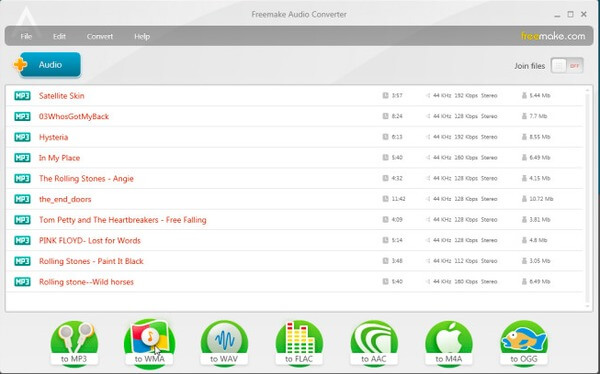Screen dimensions: 600x374
Task: Click MP3 badge next to Hysteria
Action: 22,137
